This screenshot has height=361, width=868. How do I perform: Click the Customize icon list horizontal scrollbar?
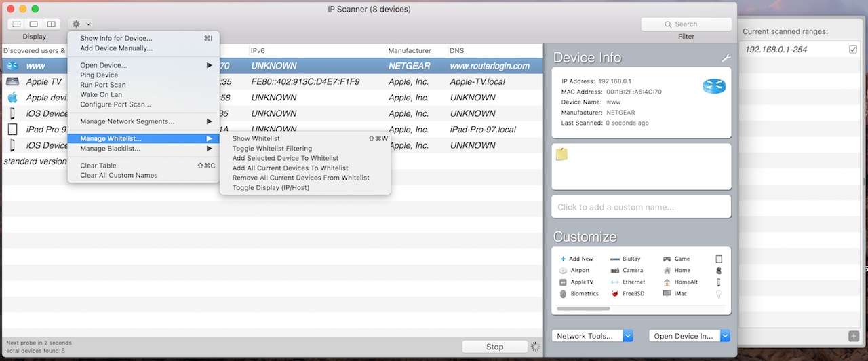pos(583,309)
